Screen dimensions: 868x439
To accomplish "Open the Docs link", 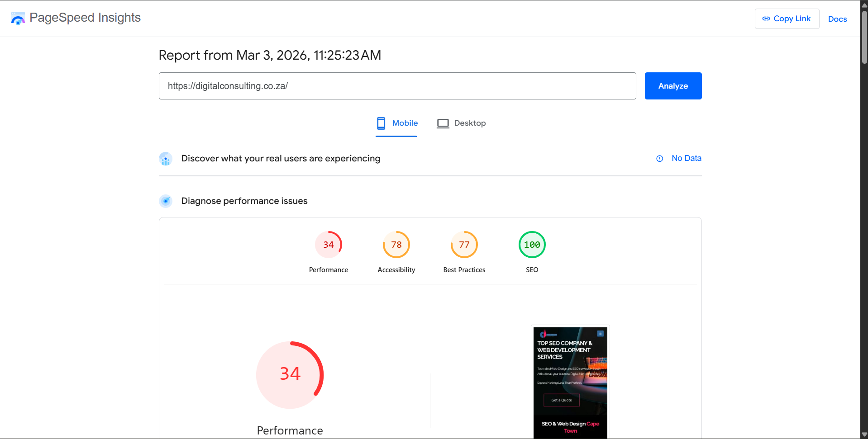I will (x=837, y=19).
